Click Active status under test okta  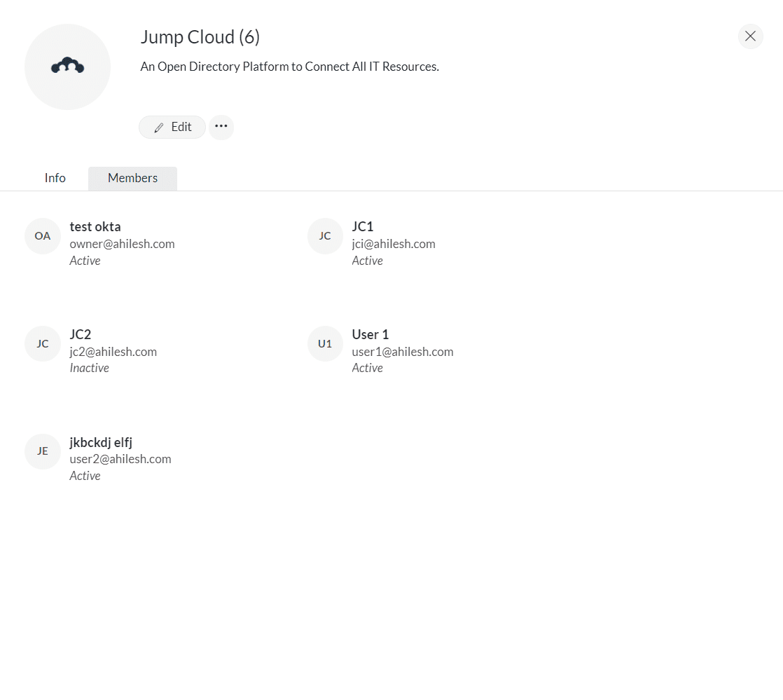tap(85, 261)
